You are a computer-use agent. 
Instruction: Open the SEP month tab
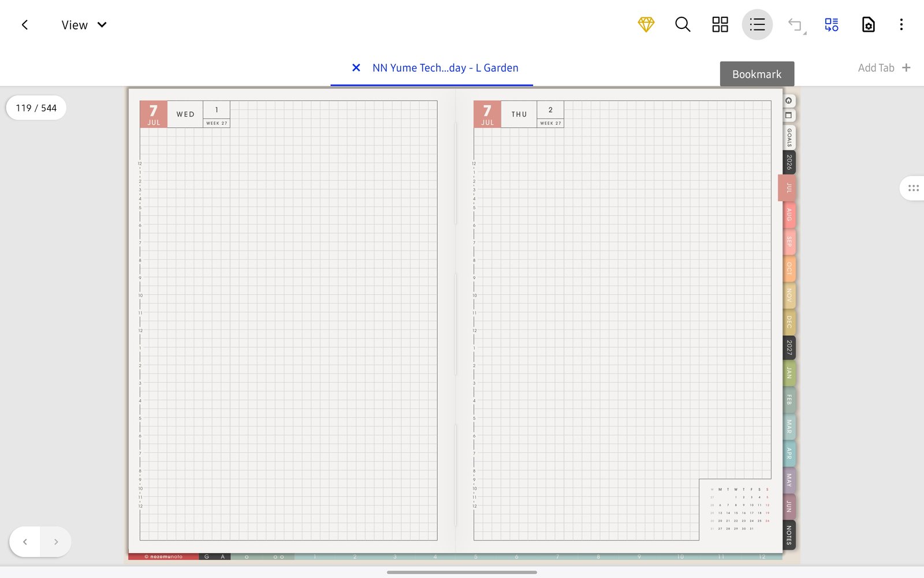[789, 242]
